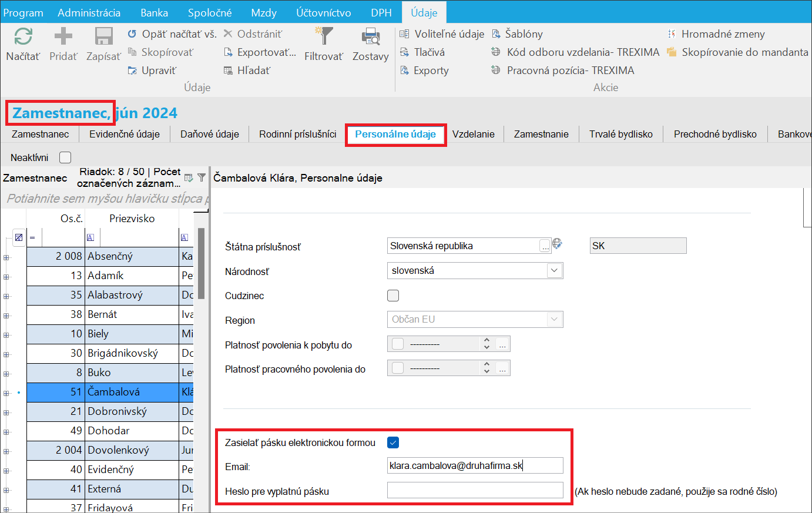Click the filter row selector icon in grid corner
The height and width of the screenshot is (513, 812).
[x=19, y=237]
